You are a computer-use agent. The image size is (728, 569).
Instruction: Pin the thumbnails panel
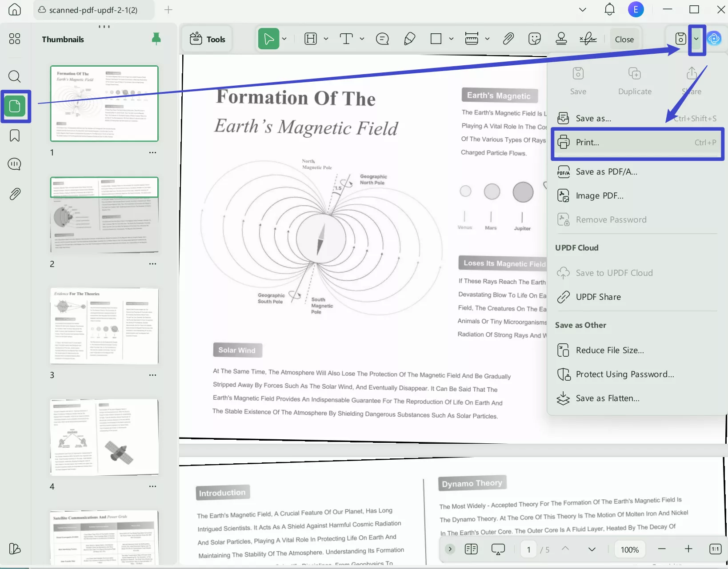pyautogui.click(x=156, y=39)
